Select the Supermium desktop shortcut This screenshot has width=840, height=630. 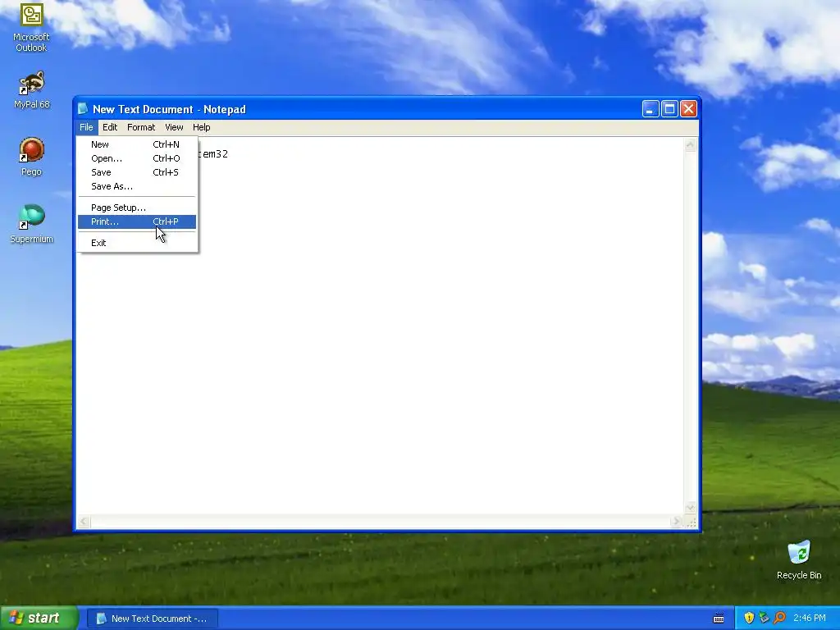tap(31, 224)
